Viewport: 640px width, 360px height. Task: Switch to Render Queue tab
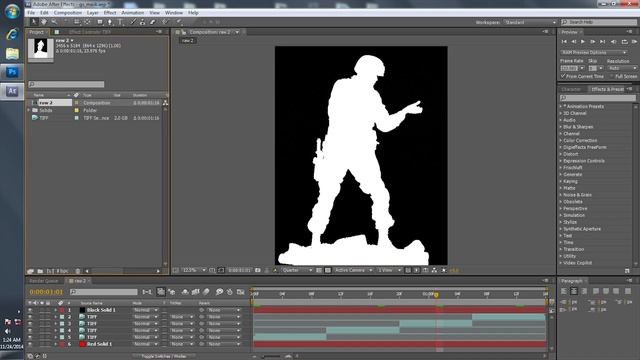[x=43, y=281]
